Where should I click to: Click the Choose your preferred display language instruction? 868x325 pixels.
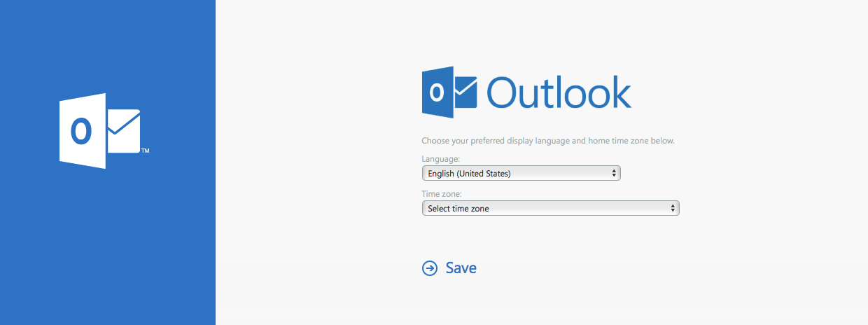[547, 141]
